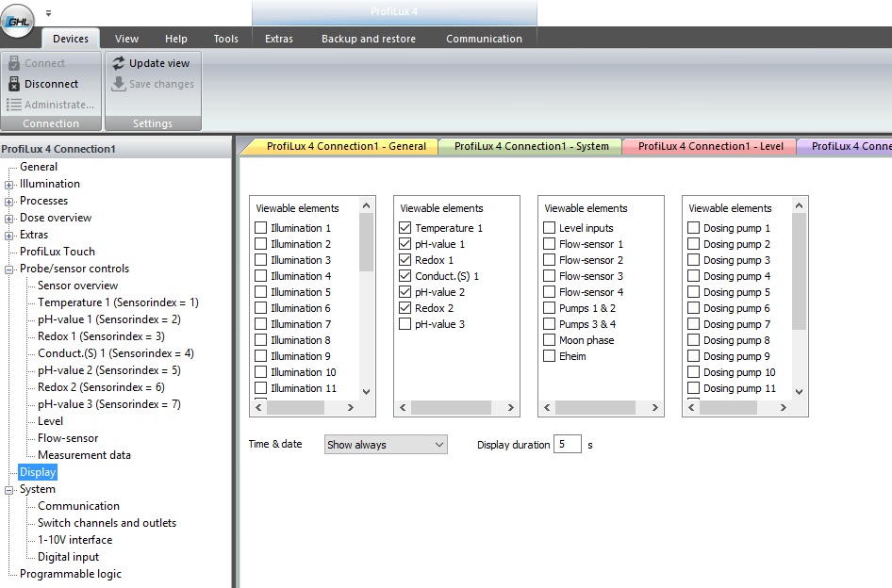Check Moon phase checkbox
The height and width of the screenshot is (588, 892).
[x=549, y=340]
